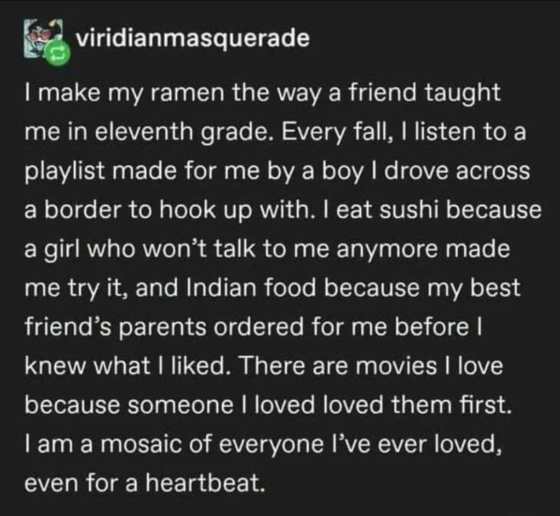Screen dimensions: 560x516
Task: Click the phrase "knew what I liked"
Action: click(125, 366)
